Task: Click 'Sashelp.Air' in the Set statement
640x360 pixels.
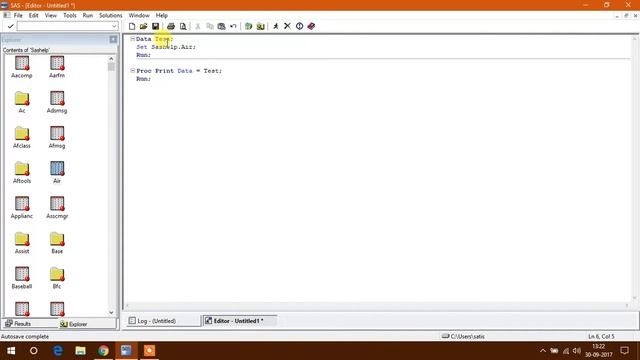Action: (x=173, y=47)
